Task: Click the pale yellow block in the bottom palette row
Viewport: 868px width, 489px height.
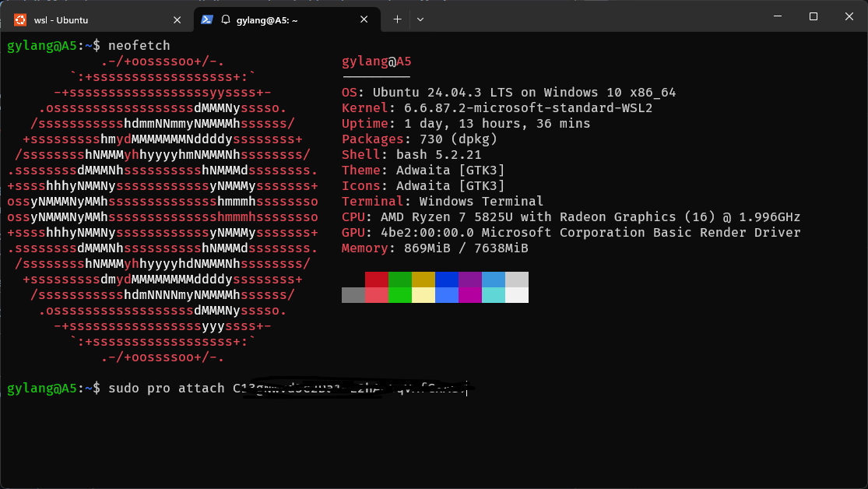Action: (x=423, y=295)
